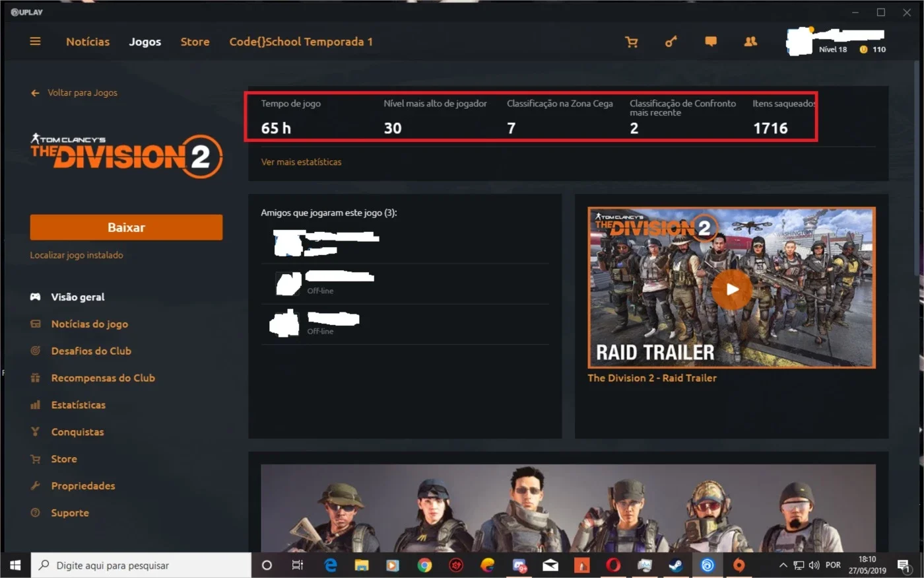The width and height of the screenshot is (924, 578).
Task: Click the orange Baixar button
Action: pyautogui.click(x=126, y=227)
